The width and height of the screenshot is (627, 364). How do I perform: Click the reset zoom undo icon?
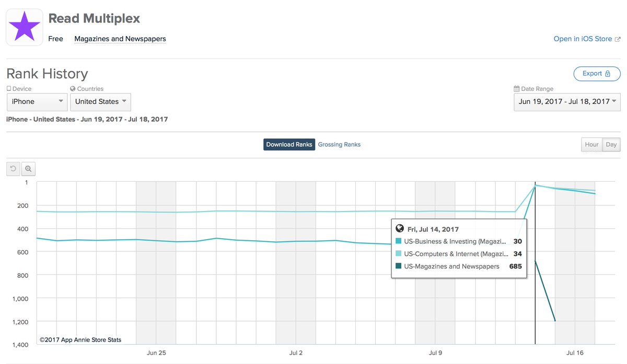click(x=14, y=169)
